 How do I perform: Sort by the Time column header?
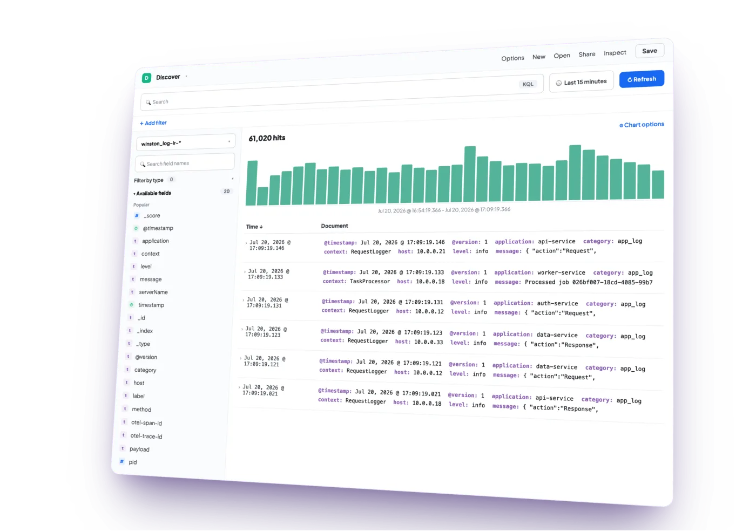pyautogui.click(x=254, y=227)
